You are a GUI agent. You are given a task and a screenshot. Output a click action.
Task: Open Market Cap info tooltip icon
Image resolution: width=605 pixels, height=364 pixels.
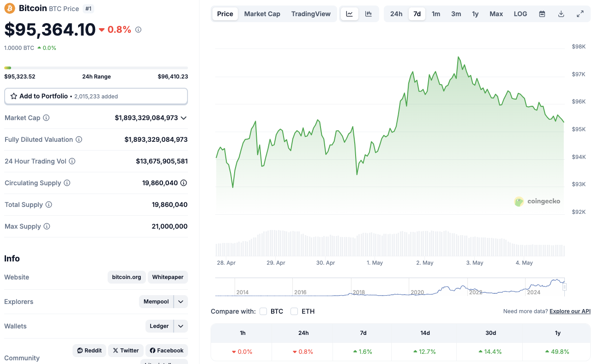[46, 118]
